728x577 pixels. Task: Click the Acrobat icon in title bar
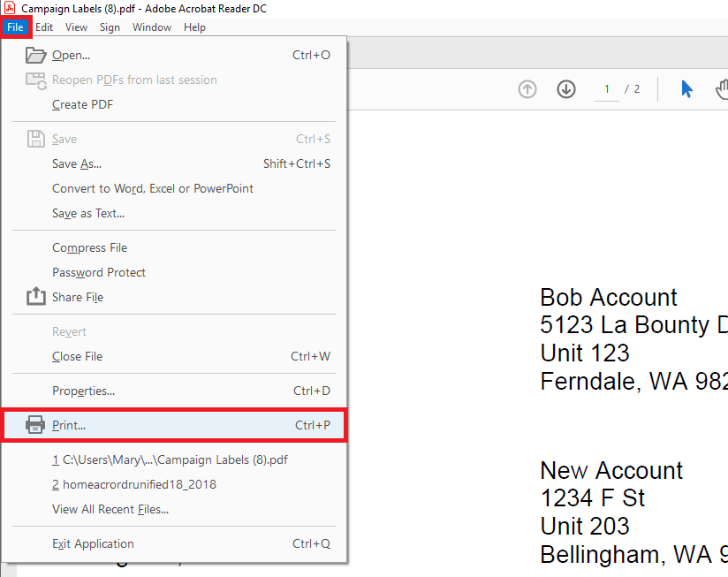(x=10, y=8)
